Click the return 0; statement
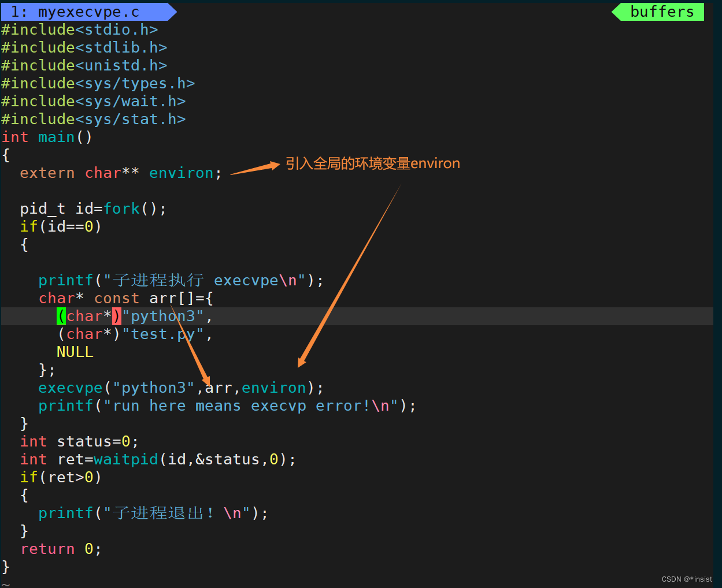722x588 pixels. 61,549
